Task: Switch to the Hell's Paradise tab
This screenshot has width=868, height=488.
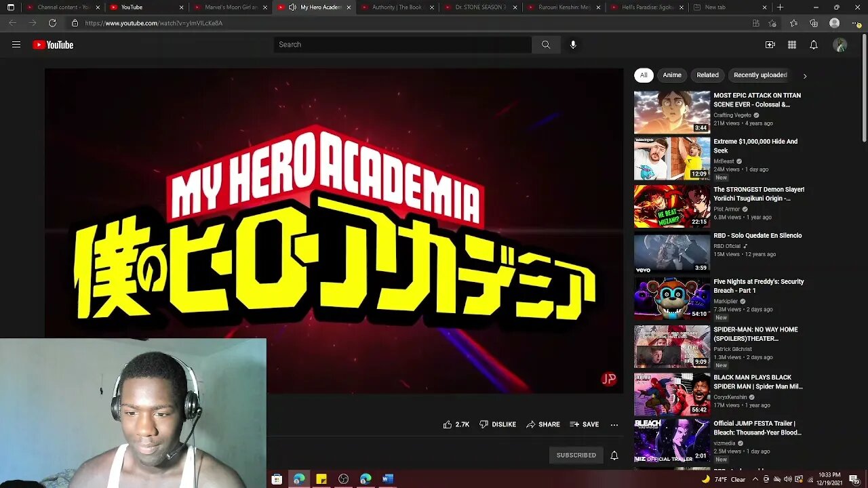Action: pyautogui.click(x=647, y=7)
